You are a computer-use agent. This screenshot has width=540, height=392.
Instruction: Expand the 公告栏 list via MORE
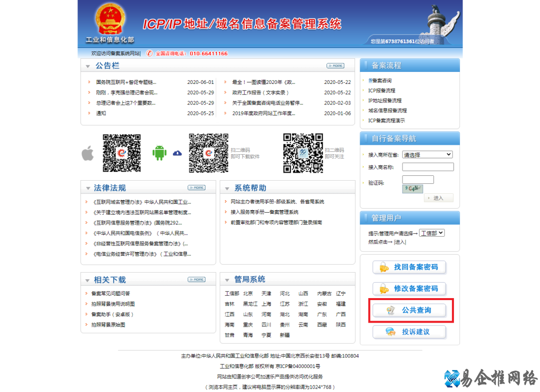[x=336, y=65]
